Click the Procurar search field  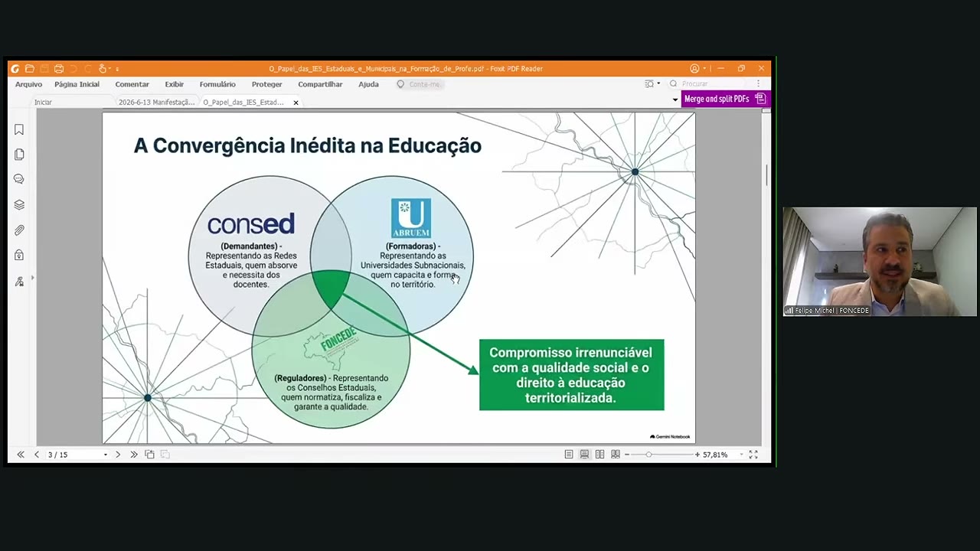click(x=708, y=84)
